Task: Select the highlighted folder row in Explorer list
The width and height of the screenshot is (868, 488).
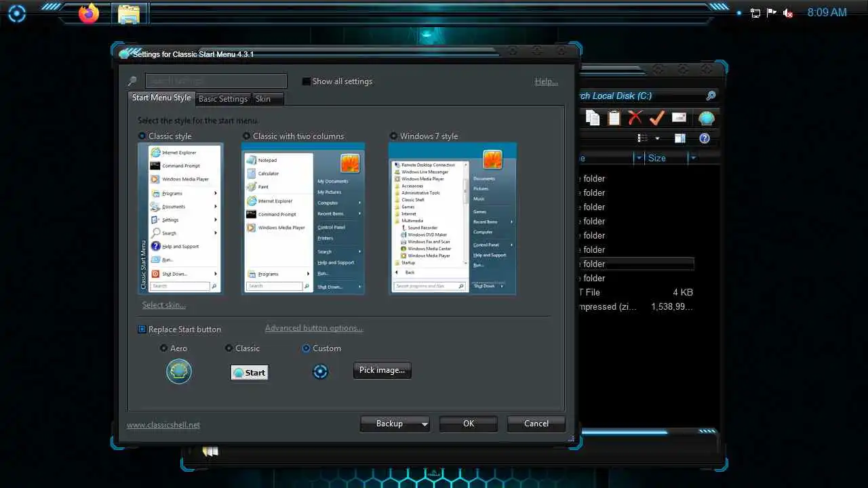Action: pos(635,264)
